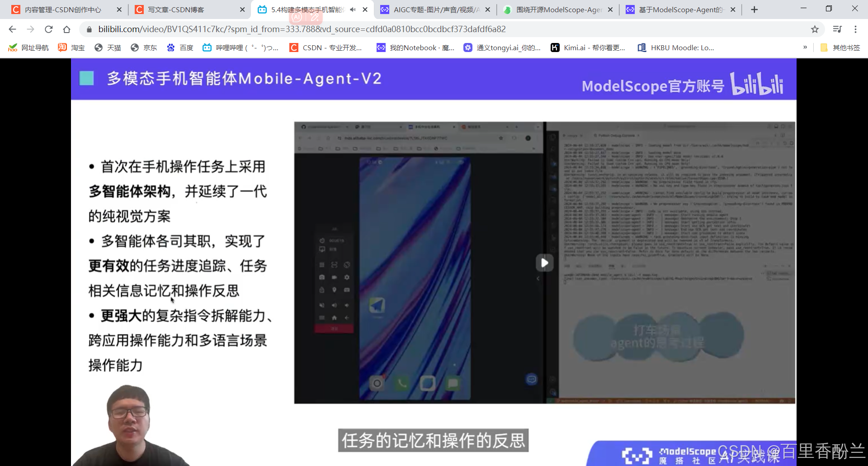Mute the bilibili tab via speaker icon

[x=353, y=10]
